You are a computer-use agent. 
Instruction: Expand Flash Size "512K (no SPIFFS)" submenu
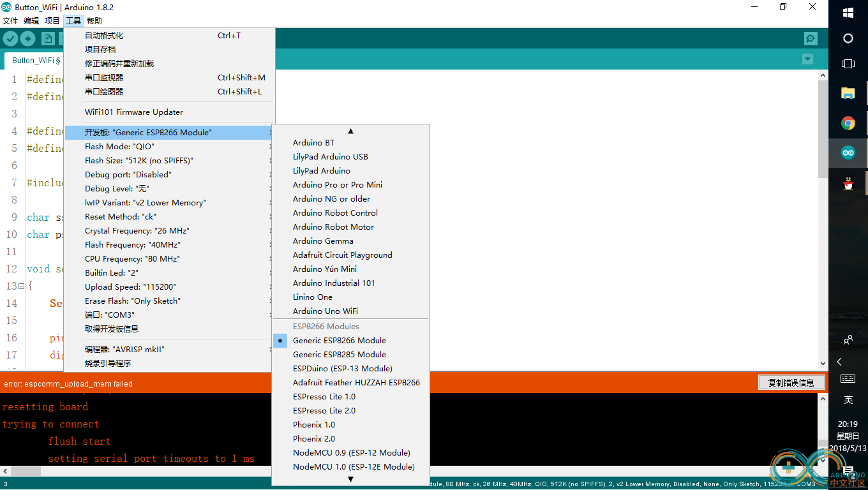click(170, 161)
